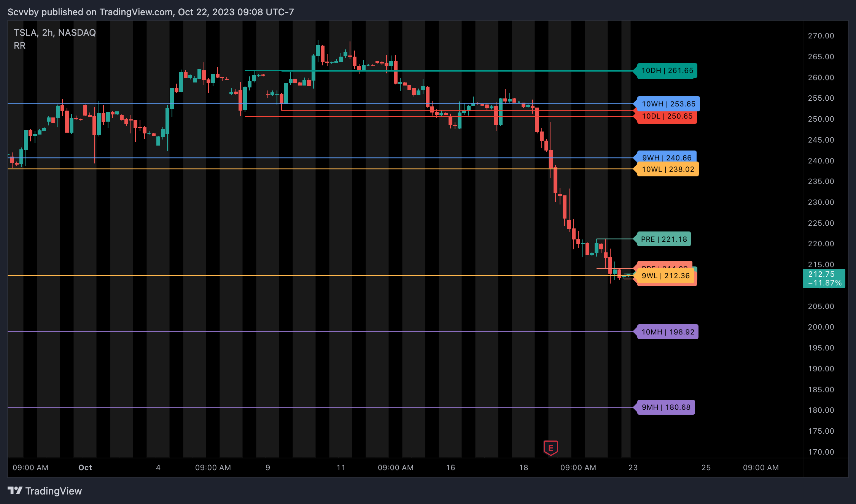
Task: Click the 250.00 price axis value
Action: click(821, 119)
